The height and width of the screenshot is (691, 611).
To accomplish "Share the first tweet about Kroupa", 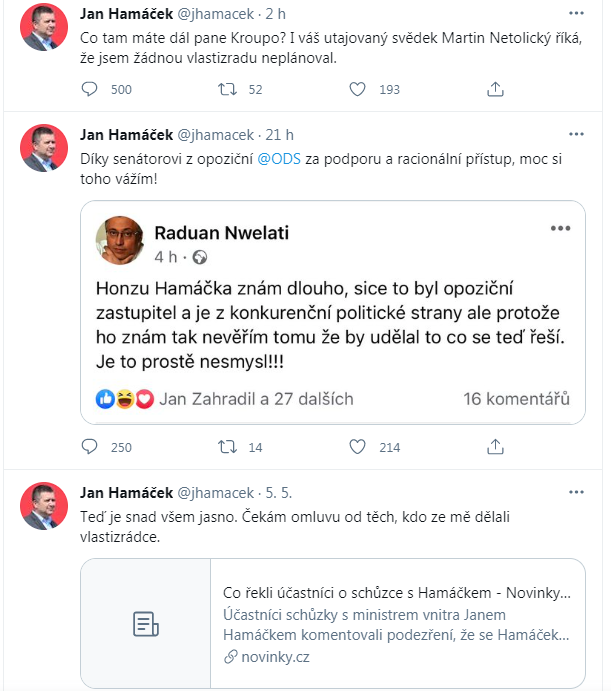I will coord(495,90).
